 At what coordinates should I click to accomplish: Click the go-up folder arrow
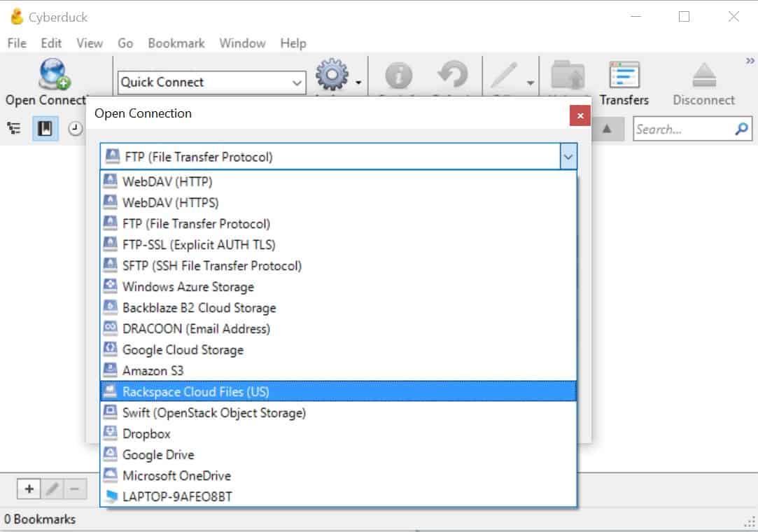pos(608,129)
